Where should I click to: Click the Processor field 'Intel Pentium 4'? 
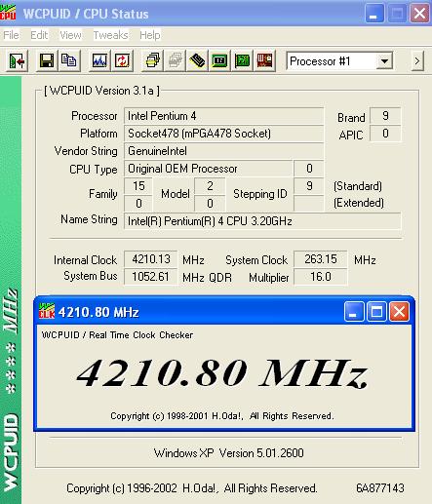click(223, 116)
